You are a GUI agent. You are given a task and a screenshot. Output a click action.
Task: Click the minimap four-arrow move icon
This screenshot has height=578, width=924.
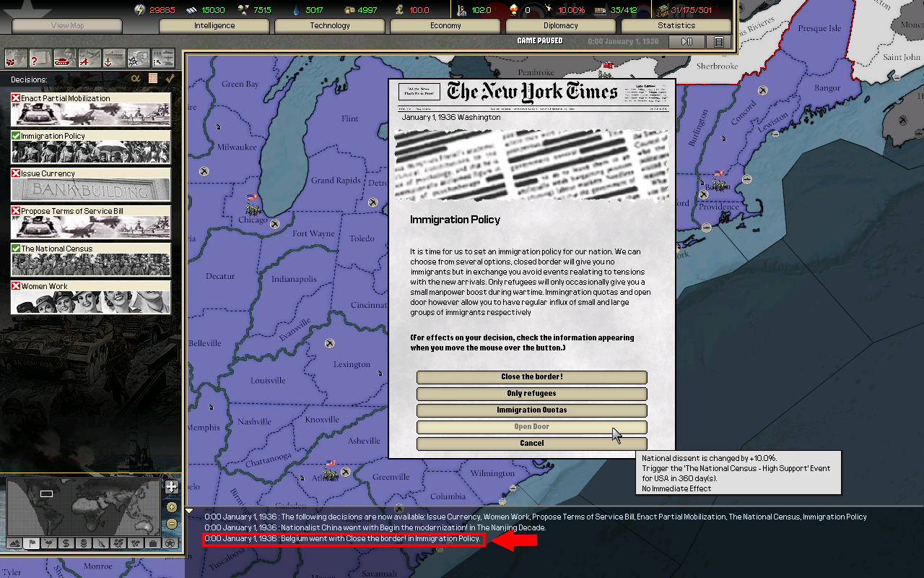pyautogui.click(x=171, y=487)
